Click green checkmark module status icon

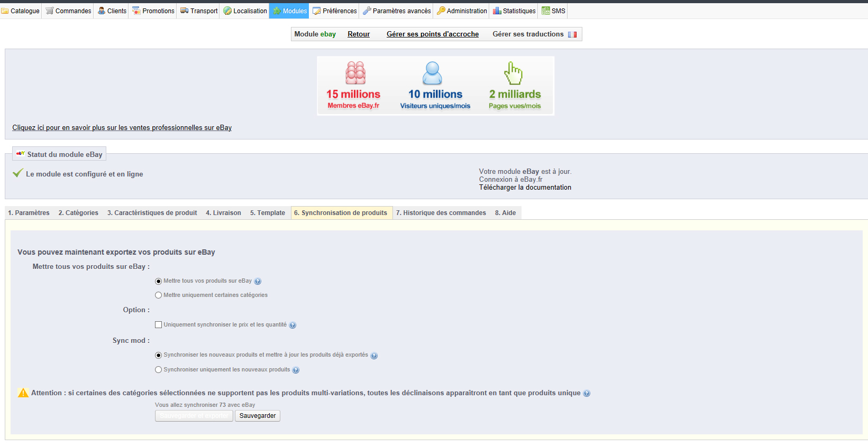[x=18, y=173]
